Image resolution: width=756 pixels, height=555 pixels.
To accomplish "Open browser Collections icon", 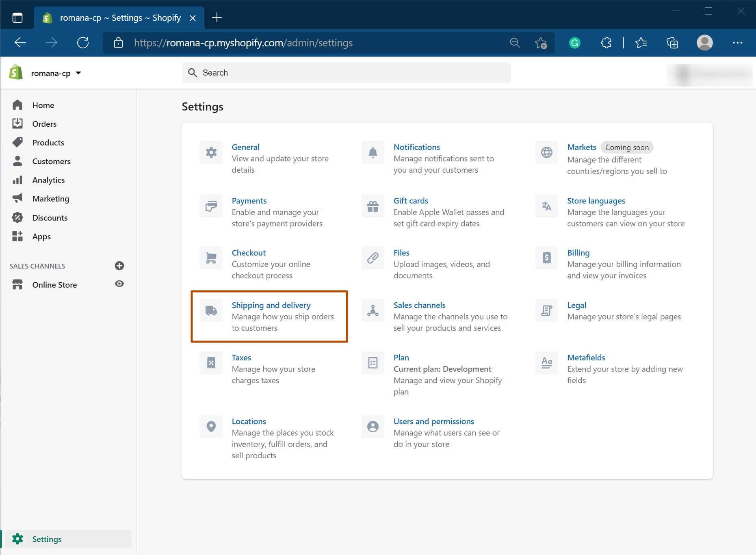I will click(672, 43).
